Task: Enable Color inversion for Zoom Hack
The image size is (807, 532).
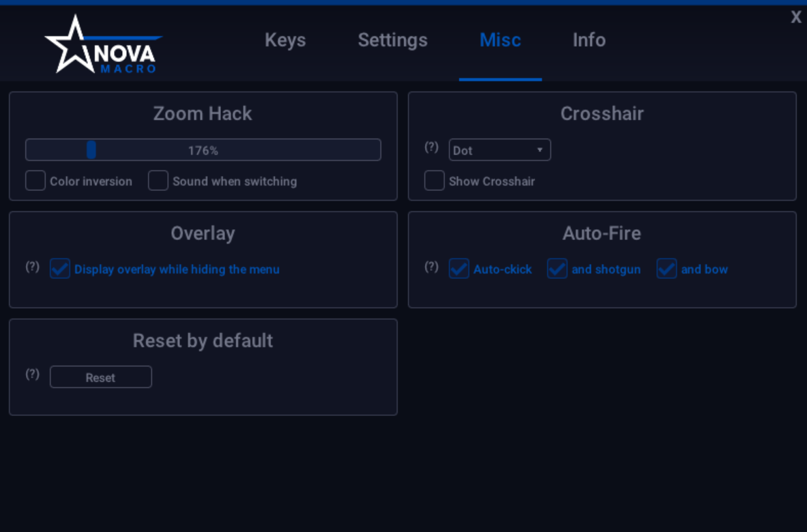Action: coord(35,180)
